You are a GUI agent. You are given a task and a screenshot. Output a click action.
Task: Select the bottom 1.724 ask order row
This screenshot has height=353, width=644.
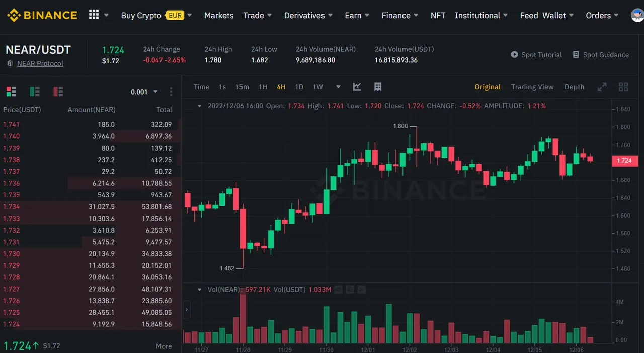[x=91, y=324]
